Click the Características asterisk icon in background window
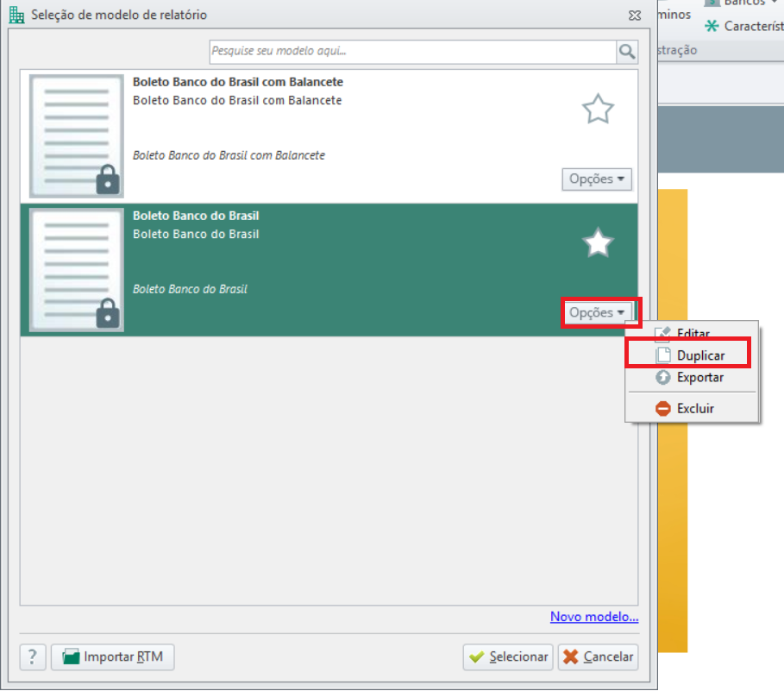 (712, 26)
